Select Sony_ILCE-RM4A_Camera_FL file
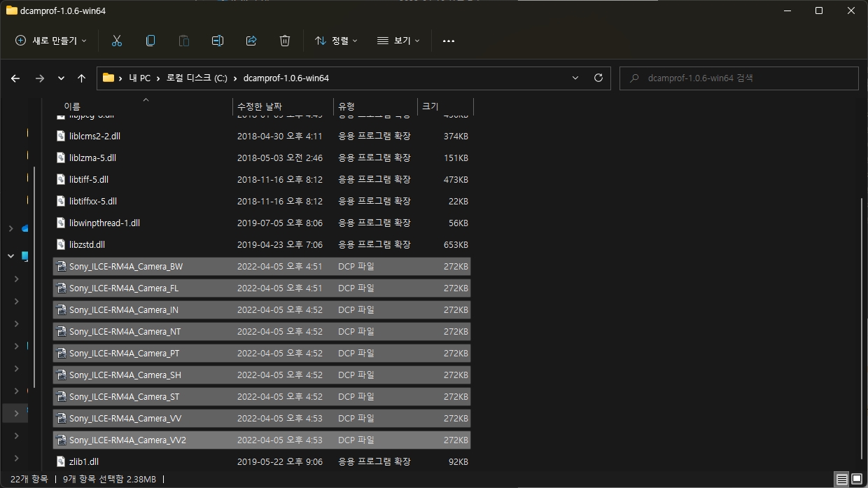 262,288
